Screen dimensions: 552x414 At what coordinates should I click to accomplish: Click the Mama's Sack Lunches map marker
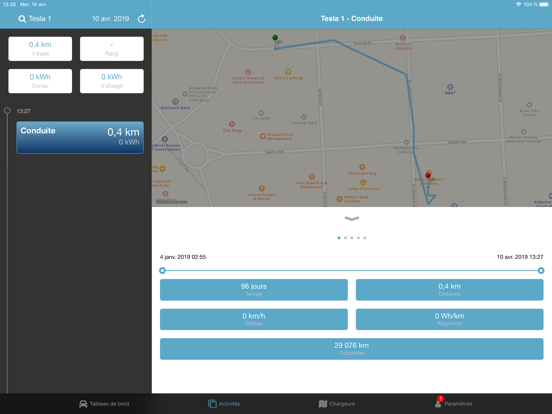coord(339,199)
